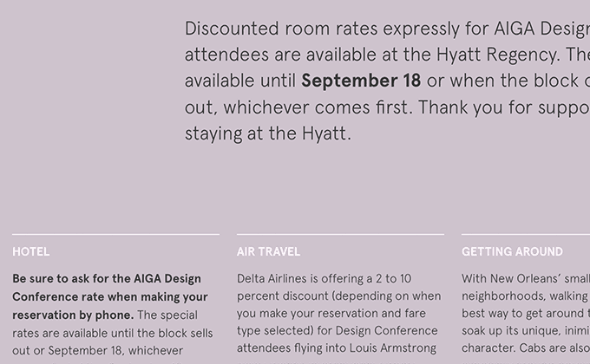Image resolution: width=590 pixels, height=364 pixels.
Task: Click "September 18, whichever" in the Hotel column
Action: click(115, 350)
